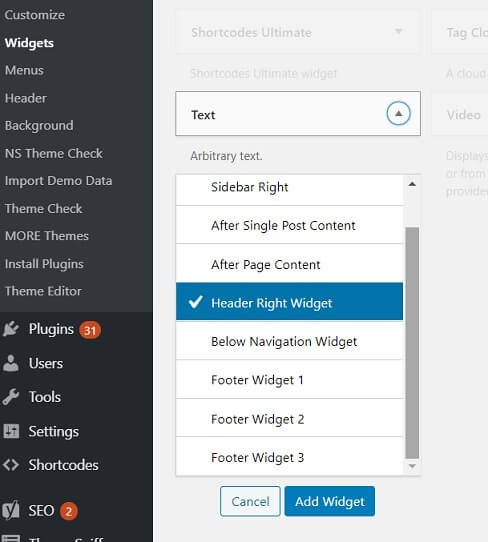Click the Add Widget button

(x=330, y=501)
